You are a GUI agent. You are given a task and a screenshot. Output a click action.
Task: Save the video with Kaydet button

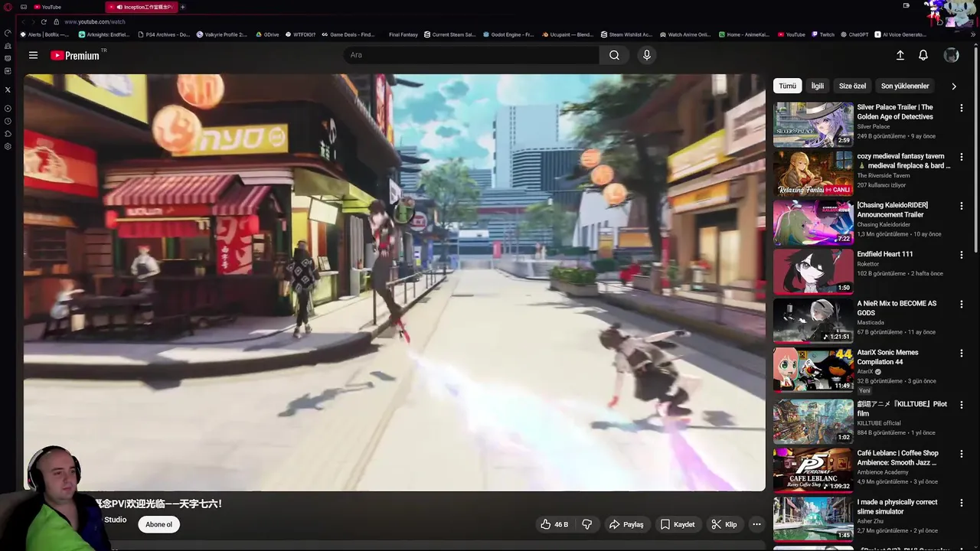pos(678,524)
